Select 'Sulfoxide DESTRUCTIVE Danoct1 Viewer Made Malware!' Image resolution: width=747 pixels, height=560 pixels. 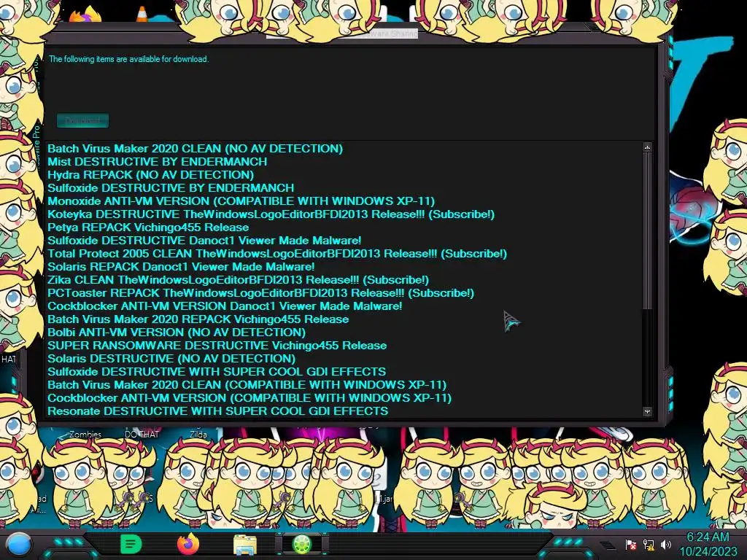click(204, 241)
